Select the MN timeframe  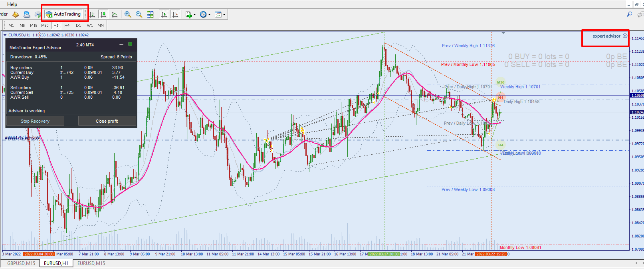tap(101, 25)
